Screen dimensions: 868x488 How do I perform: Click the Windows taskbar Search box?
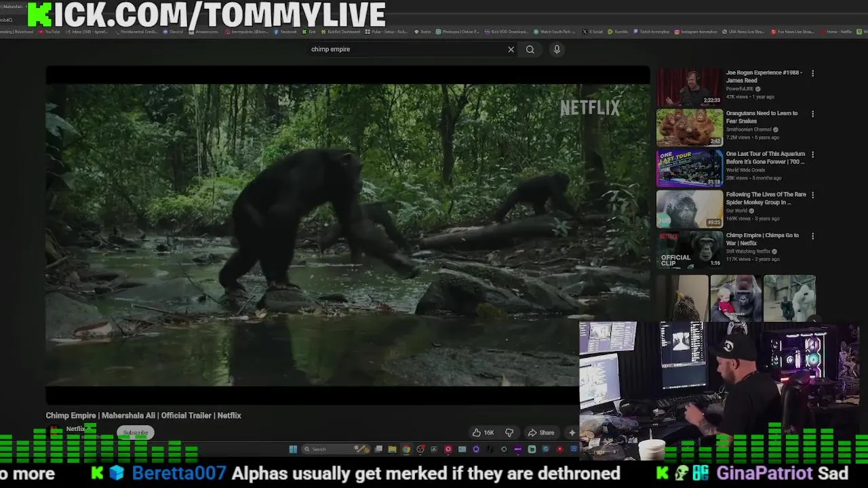pos(336,449)
